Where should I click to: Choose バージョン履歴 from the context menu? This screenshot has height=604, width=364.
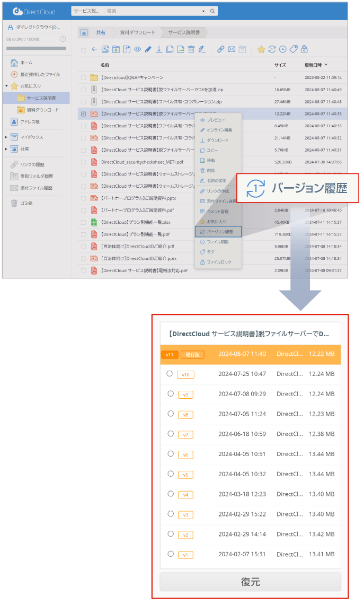click(x=218, y=232)
